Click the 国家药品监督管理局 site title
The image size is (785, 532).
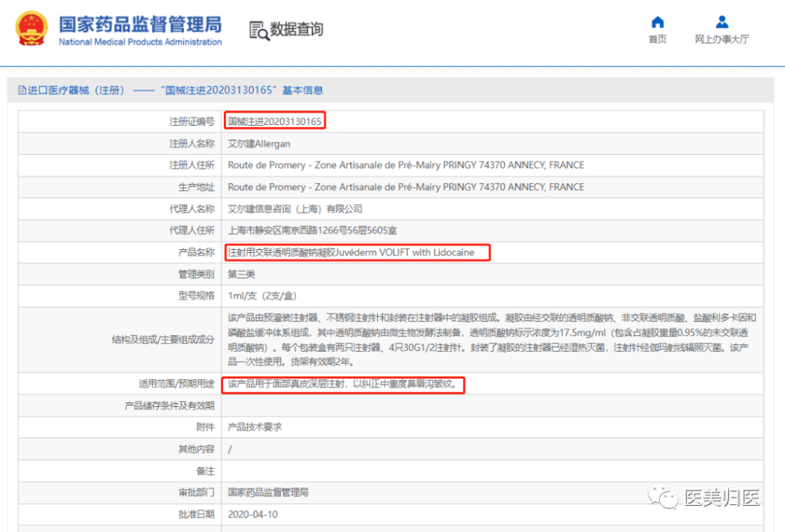(140, 24)
